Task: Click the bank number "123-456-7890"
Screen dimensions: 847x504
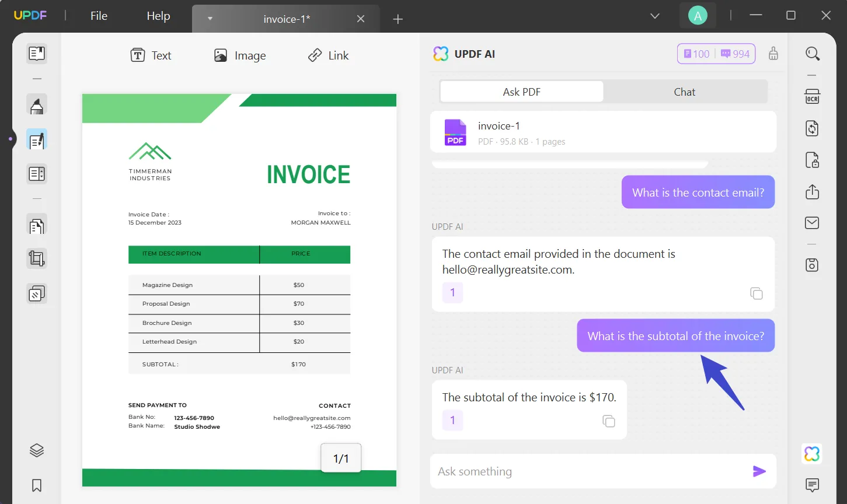Action: 194,418
